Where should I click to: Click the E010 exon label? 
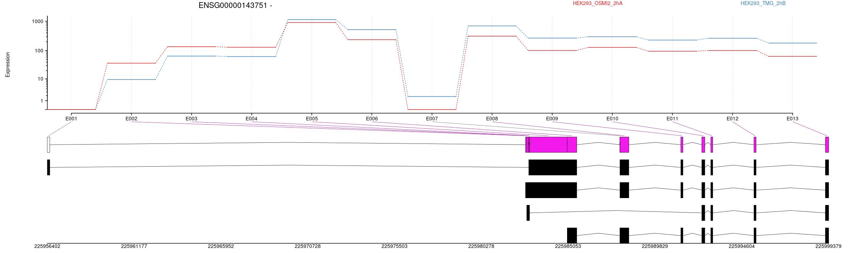(x=612, y=119)
